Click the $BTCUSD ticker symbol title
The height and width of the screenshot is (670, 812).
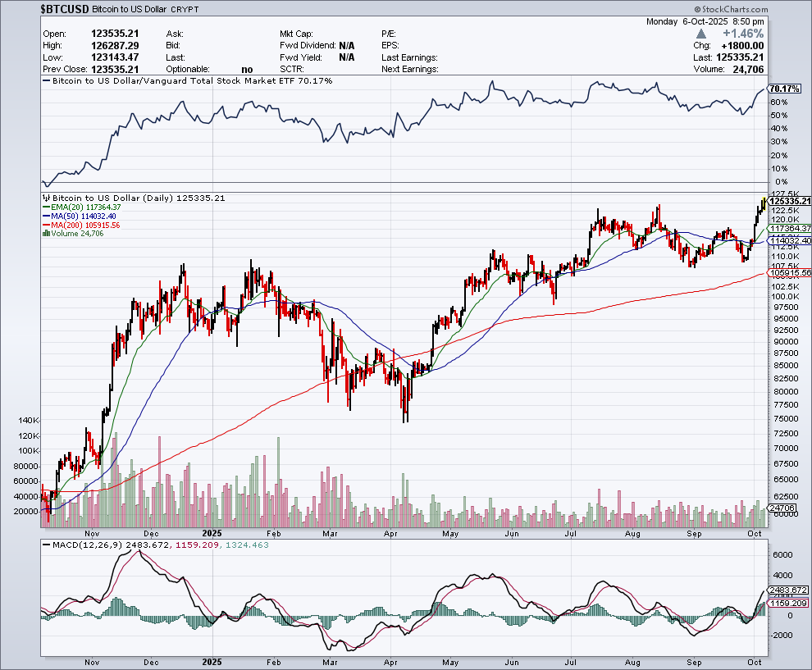click(x=64, y=9)
